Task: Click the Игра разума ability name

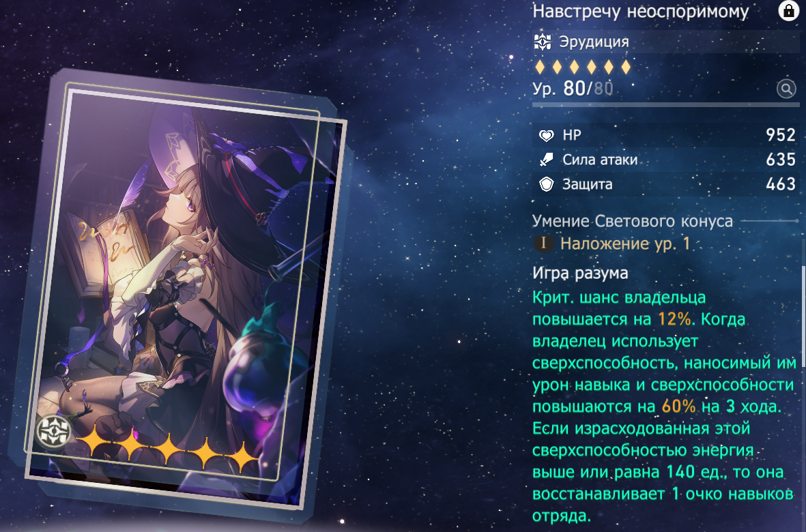Action: [x=580, y=274]
